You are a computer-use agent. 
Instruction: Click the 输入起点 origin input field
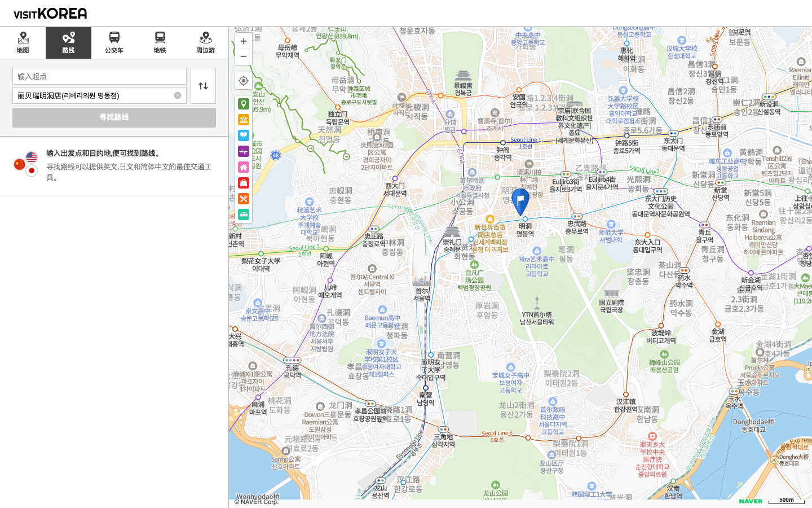[x=99, y=76]
